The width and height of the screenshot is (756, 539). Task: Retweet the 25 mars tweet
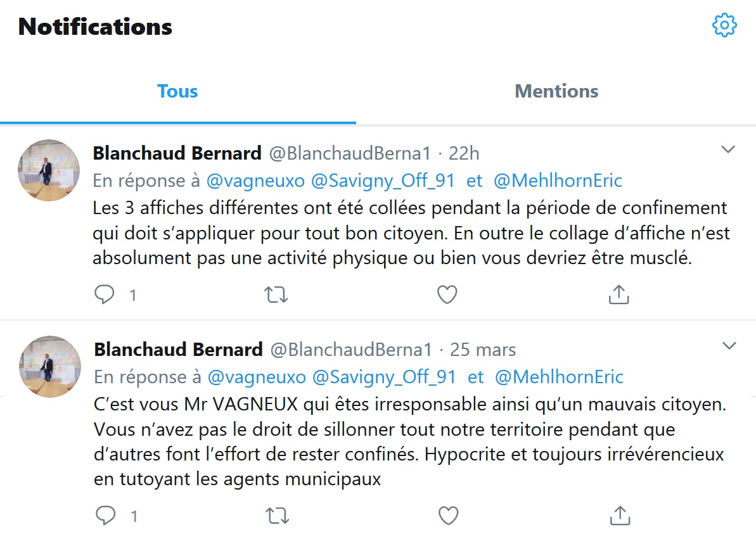[277, 516]
